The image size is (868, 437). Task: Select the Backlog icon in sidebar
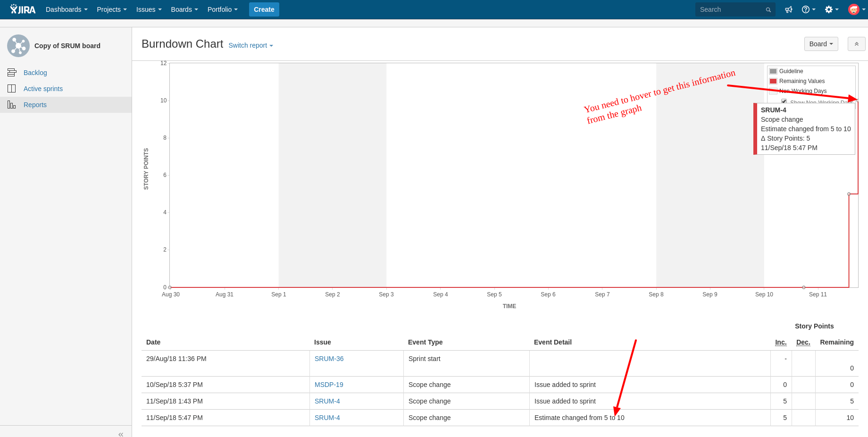(x=12, y=72)
